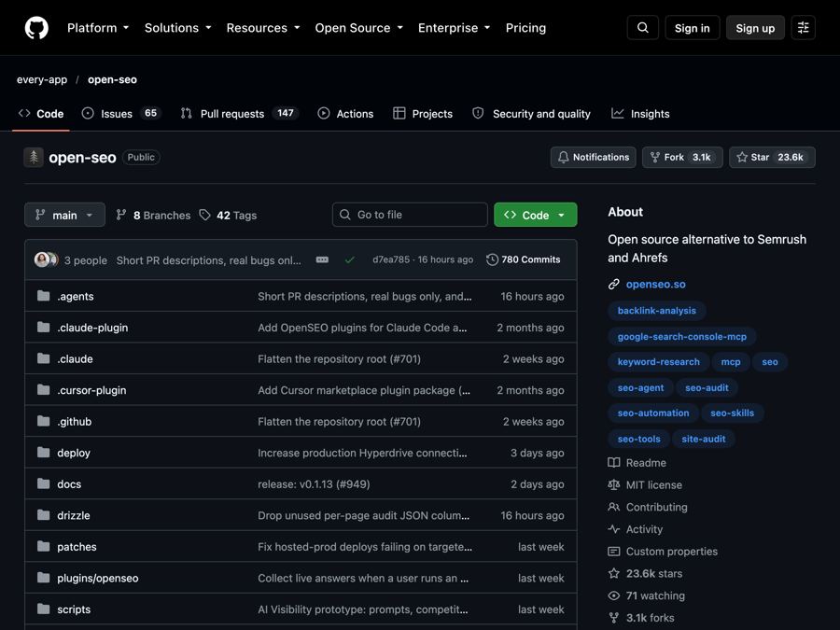Viewport: 840px width, 630px height.
Task: Click the history clock icon by 780 Commits
Action: pos(492,259)
